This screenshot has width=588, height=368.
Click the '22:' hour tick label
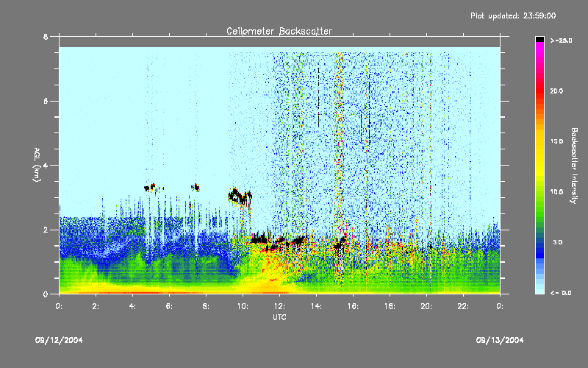coord(463,306)
